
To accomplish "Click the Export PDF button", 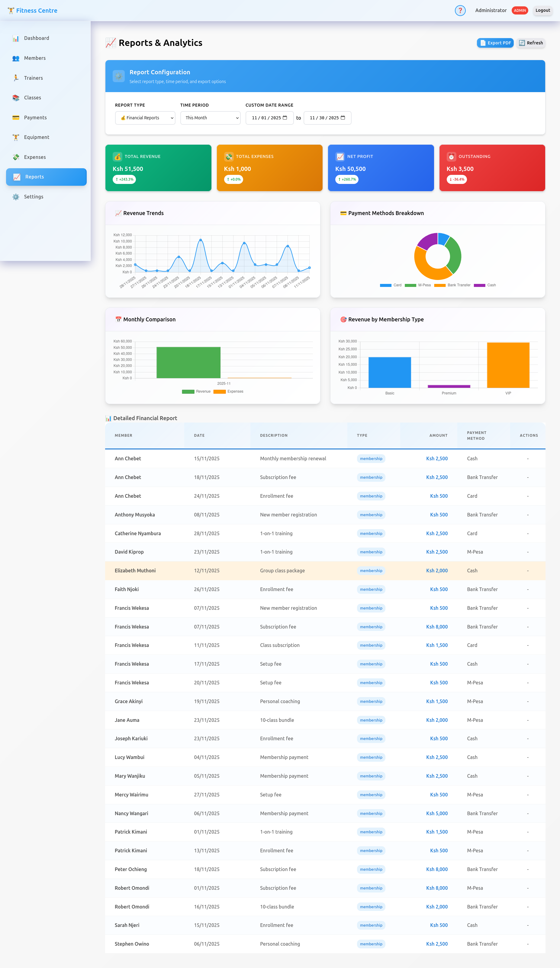I will 495,43.
